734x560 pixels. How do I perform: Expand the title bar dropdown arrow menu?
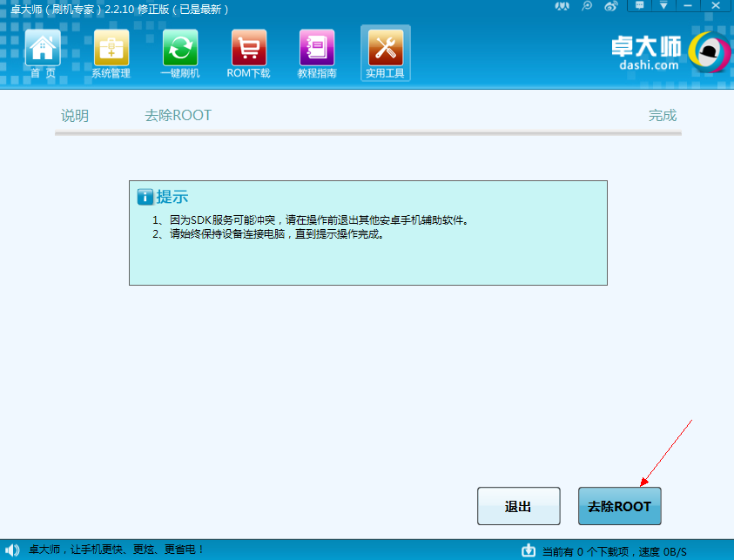[663, 7]
